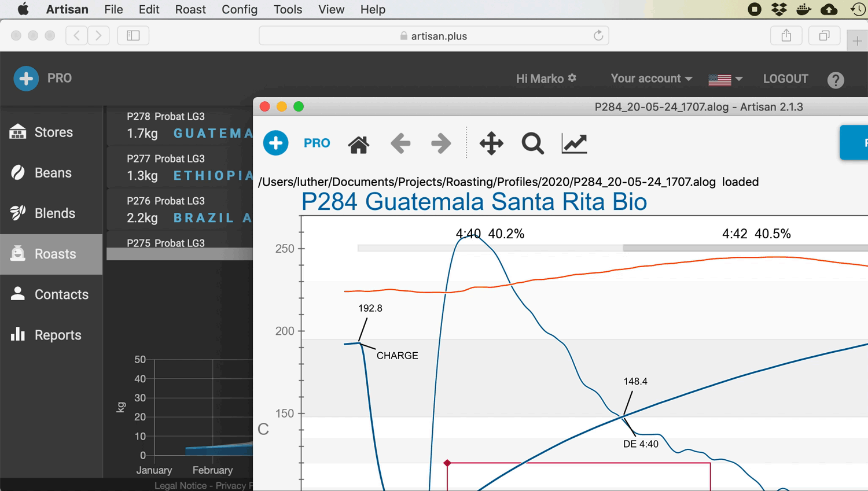Image resolution: width=868 pixels, height=491 pixels.
Task: Select the P278 Probat LG3 roast entry
Action: (x=180, y=125)
